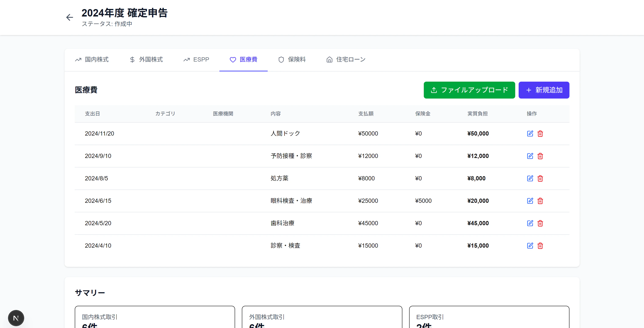Viewport: 644px width, 328px height.
Task: Click the 支出日 column header
Action: point(93,114)
